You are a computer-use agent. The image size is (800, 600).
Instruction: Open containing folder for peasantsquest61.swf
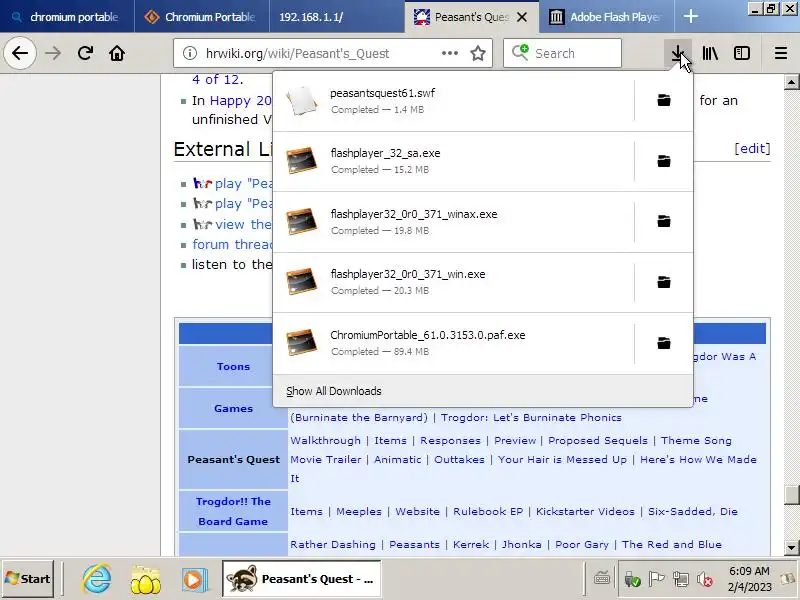[x=664, y=100]
